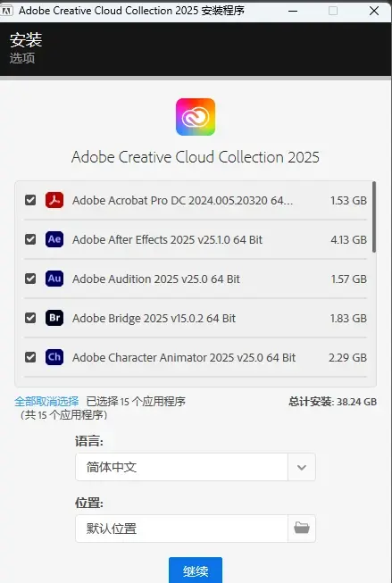Toggle the Adobe Audition 2025 checkbox
Screen dimensions: 392x583
pyautogui.click(x=30, y=279)
